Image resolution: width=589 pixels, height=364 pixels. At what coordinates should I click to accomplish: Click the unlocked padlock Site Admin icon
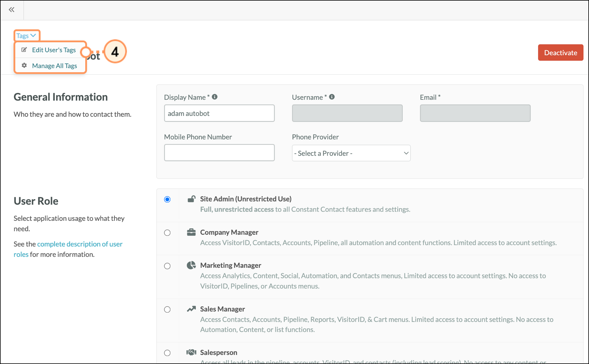point(191,199)
